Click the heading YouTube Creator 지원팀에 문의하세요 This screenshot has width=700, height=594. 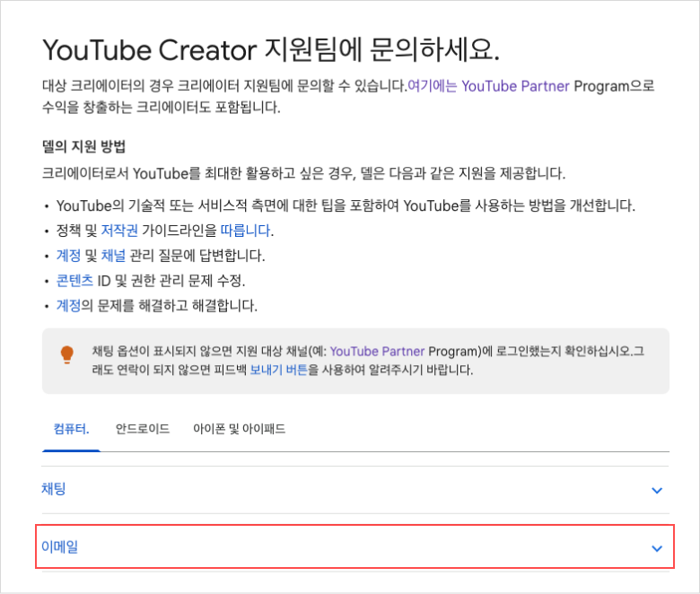271,49
